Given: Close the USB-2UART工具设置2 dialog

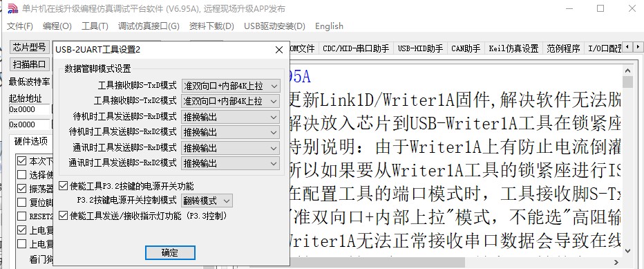Looking at the screenshot, I should (279, 50).
